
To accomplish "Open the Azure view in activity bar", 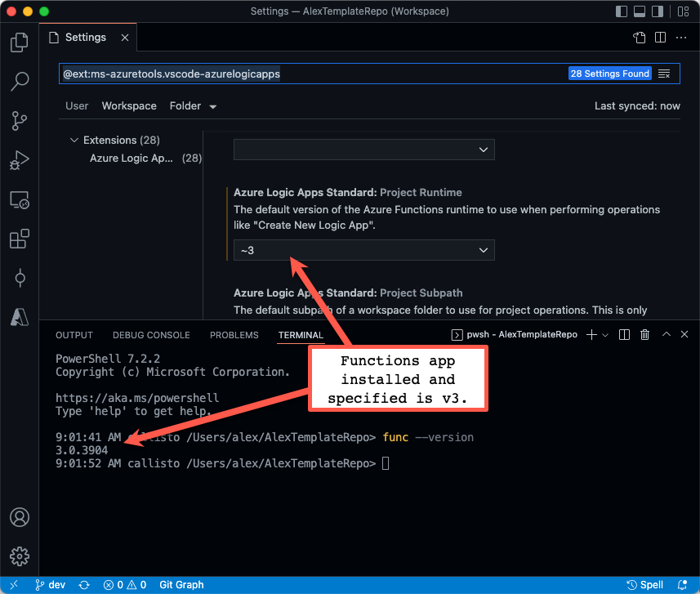I will tap(20, 317).
